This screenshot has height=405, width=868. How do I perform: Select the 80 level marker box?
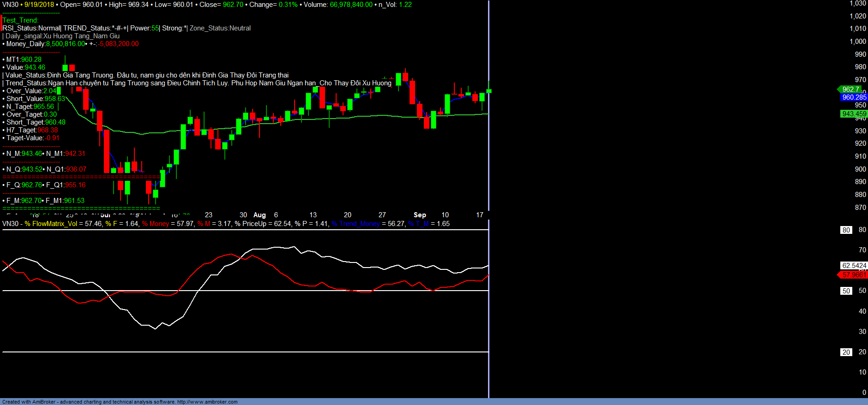[x=846, y=230]
